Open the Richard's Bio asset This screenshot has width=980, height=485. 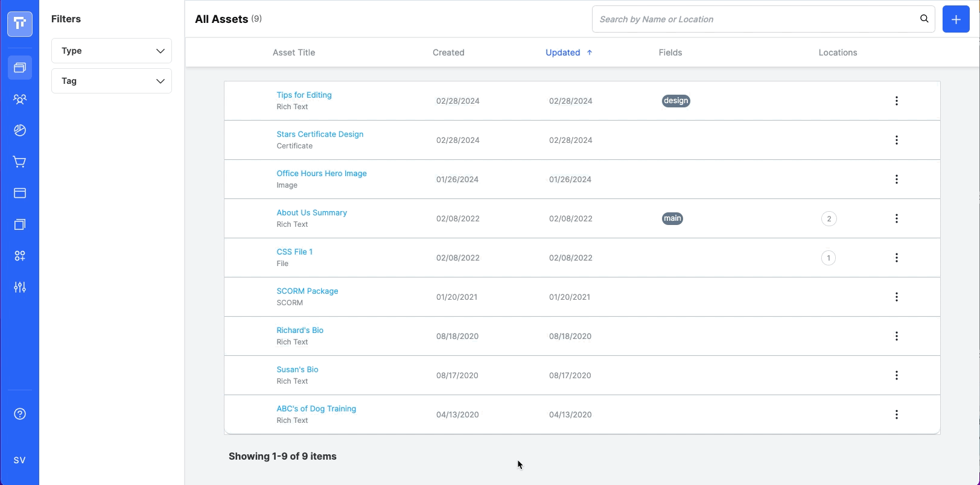coord(300,330)
